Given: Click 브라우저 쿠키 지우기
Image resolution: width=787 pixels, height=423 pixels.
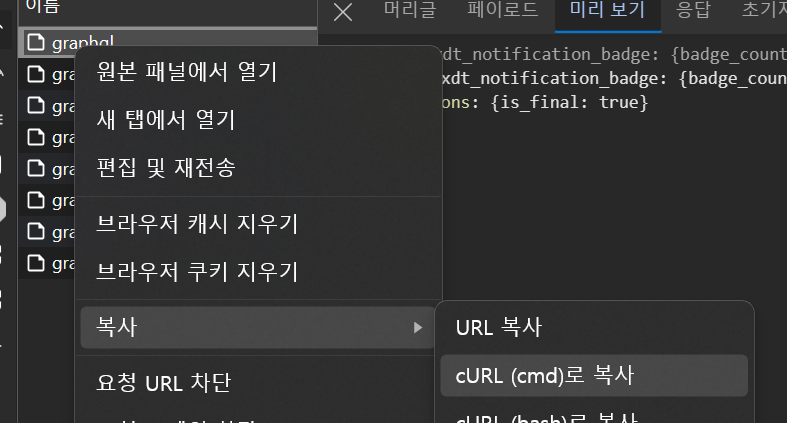Looking at the screenshot, I should [x=198, y=271].
